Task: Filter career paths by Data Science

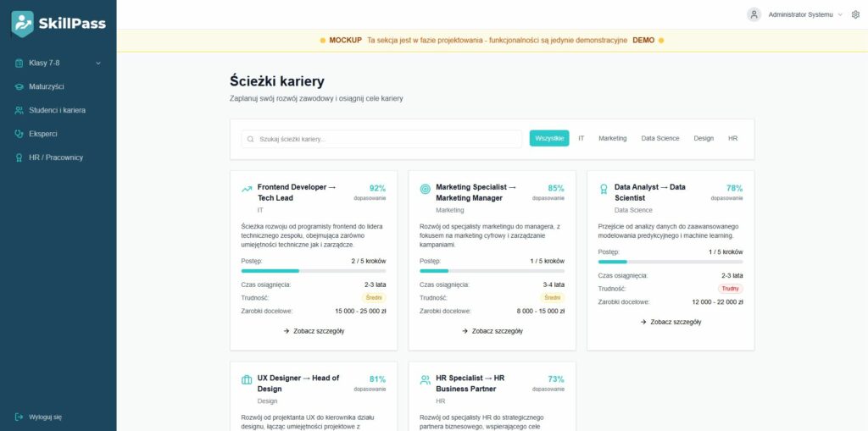Action: coord(659,138)
